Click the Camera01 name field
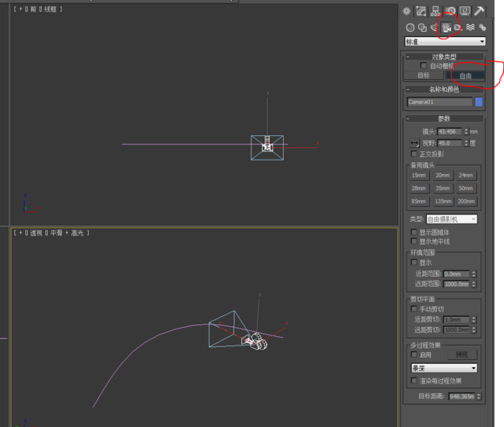 [439, 102]
